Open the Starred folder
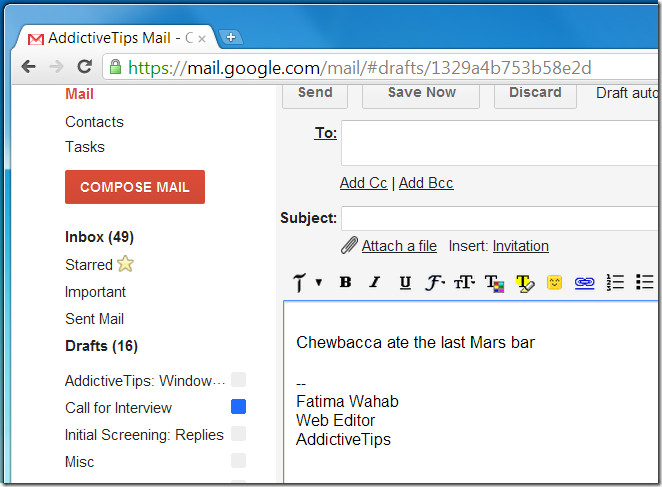The height and width of the screenshot is (487, 662). pyautogui.click(x=89, y=265)
